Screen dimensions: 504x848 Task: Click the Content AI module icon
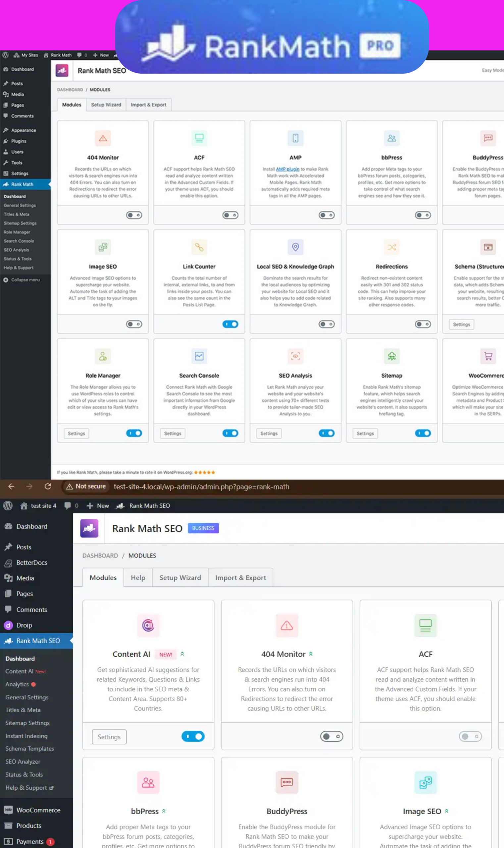pos(148,625)
